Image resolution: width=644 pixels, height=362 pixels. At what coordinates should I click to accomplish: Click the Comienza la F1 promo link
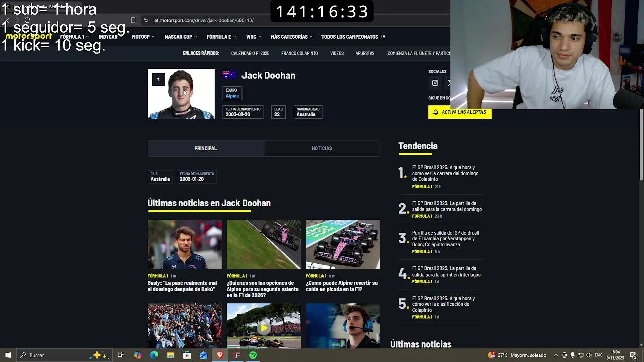coord(418,53)
